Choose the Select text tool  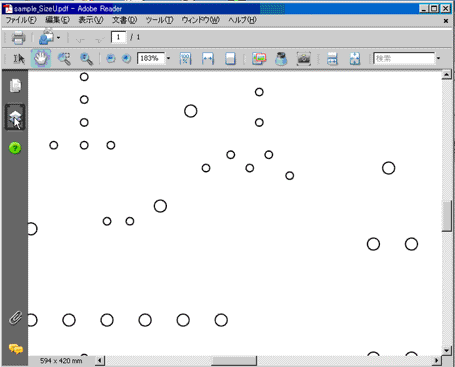pos(19,59)
